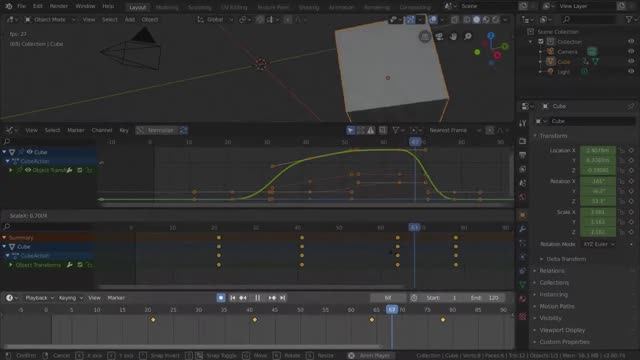The width and height of the screenshot is (640, 360).
Task: Toggle Collection checkbox in outliner
Action: (x=541, y=42)
